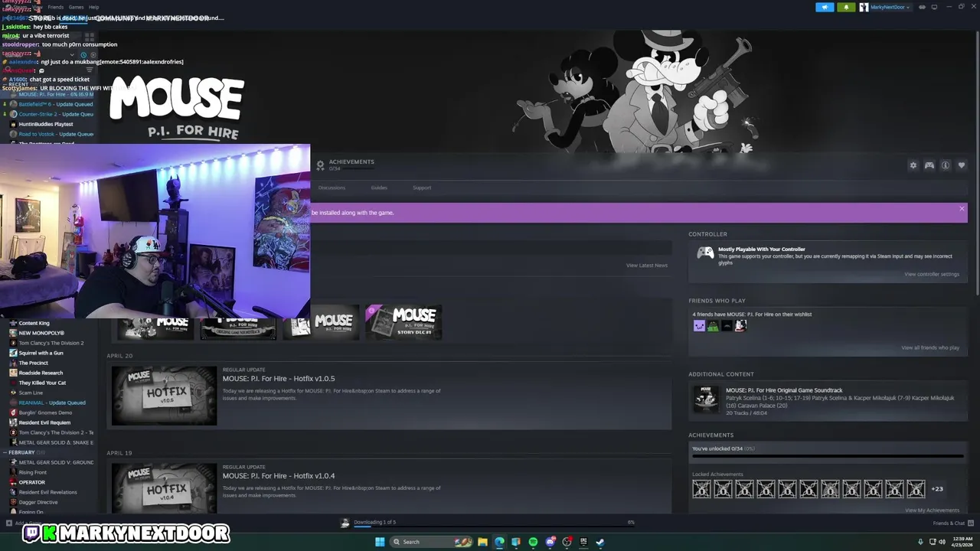Open MOUSE: P.I. For Hire - Hotfix v1.0.4 article
The width and height of the screenshot is (980, 551).
click(x=279, y=476)
